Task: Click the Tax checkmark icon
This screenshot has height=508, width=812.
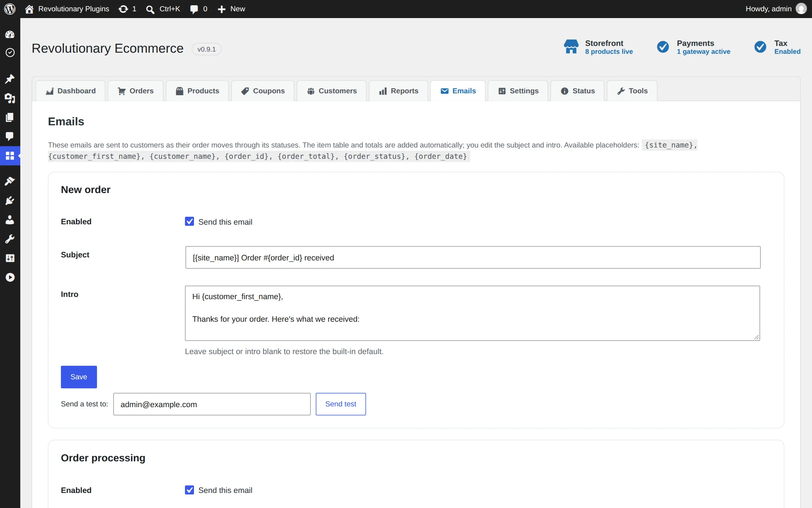Action: (760, 47)
